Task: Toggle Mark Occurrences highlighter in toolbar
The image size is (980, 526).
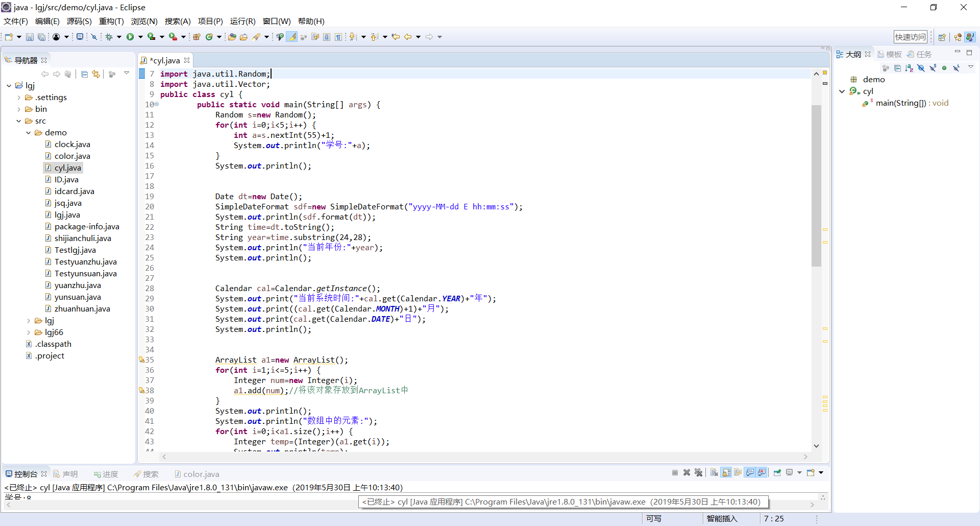Action: point(291,37)
